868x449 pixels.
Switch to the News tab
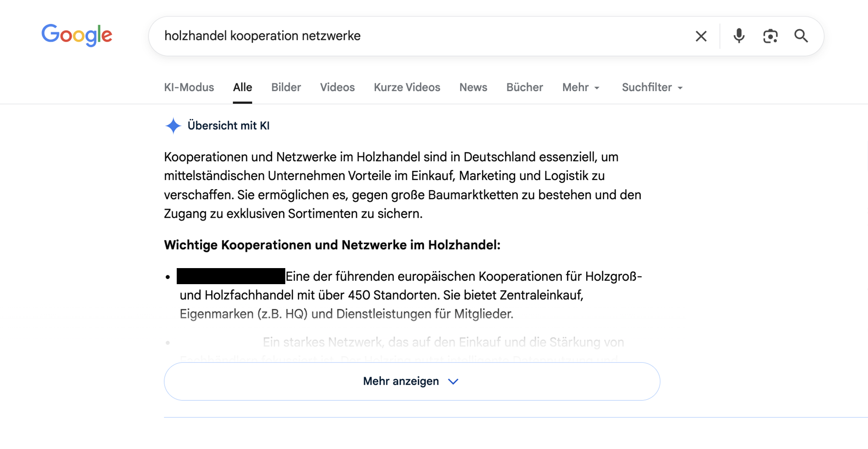click(473, 88)
